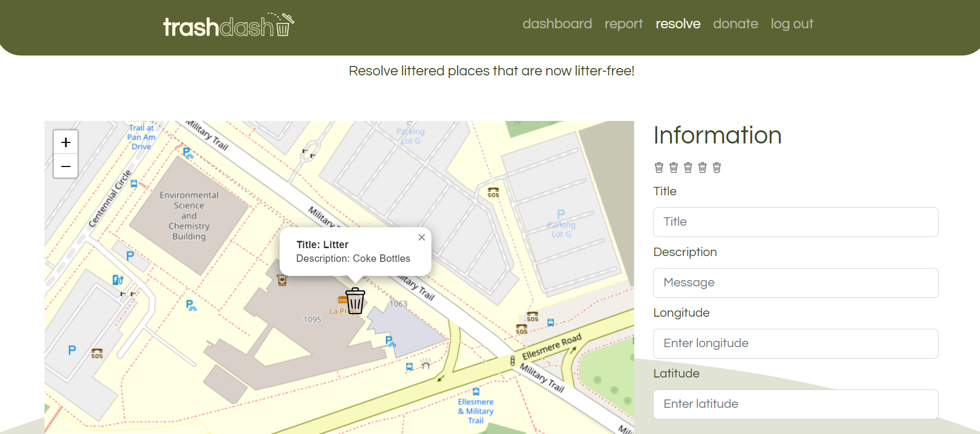Select the first trash can rating icon
Image resolution: width=980 pixels, height=434 pixels.
pyautogui.click(x=659, y=168)
